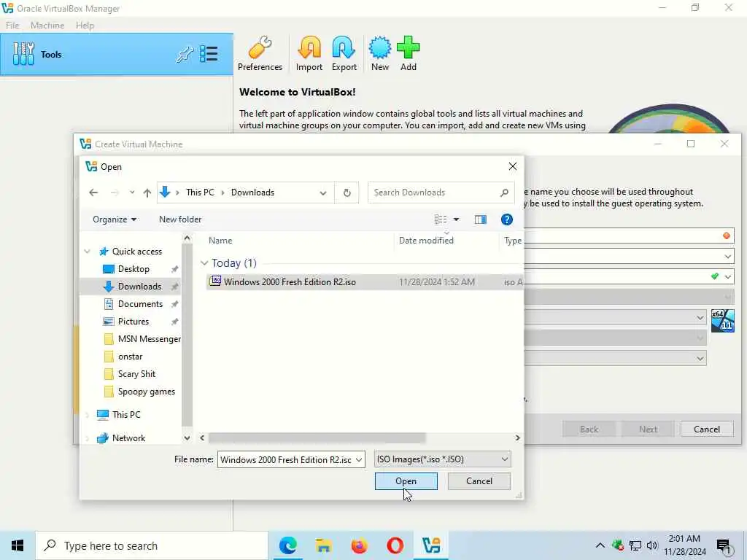Go up one folder level
The width and height of the screenshot is (747, 560).
pyautogui.click(x=147, y=192)
